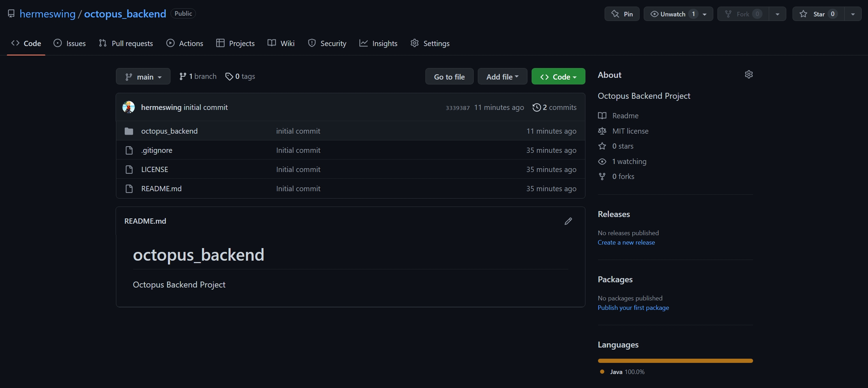This screenshot has width=868, height=388.
Task: Click the tags label icon
Action: (x=229, y=76)
